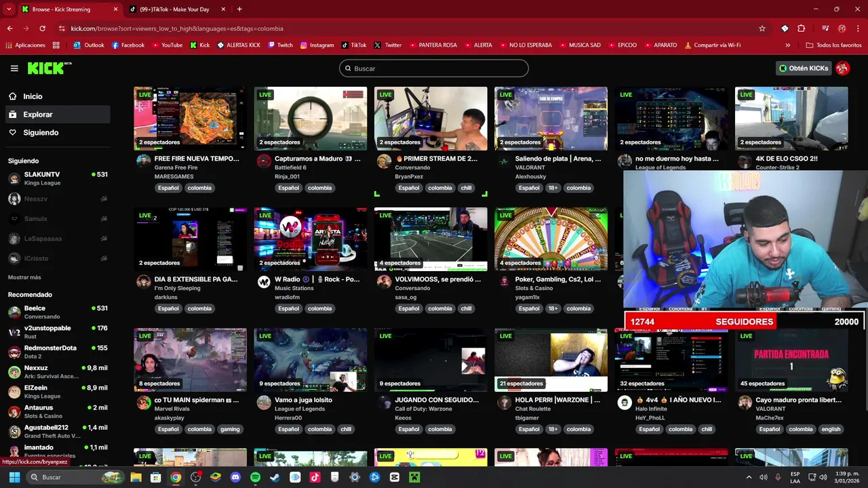
Task: Open recommended channel Nexxuz
Action: (x=58, y=372)
